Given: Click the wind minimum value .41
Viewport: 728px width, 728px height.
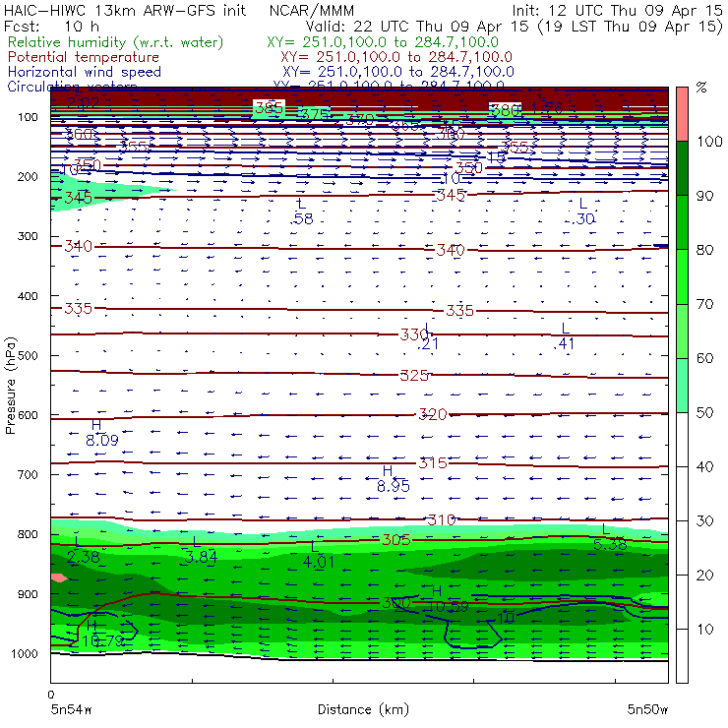Looking at the screenshot, I should coord(564,343).
